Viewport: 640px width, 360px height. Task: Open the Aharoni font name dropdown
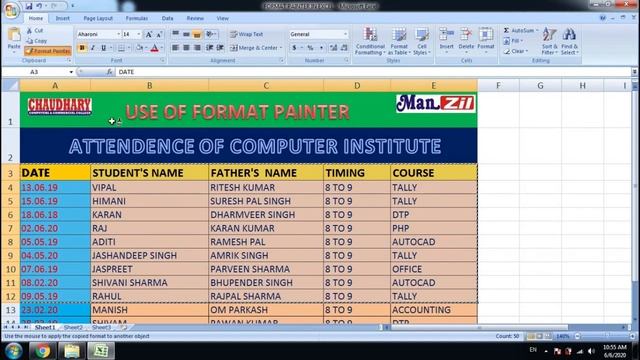pos(118,34)
